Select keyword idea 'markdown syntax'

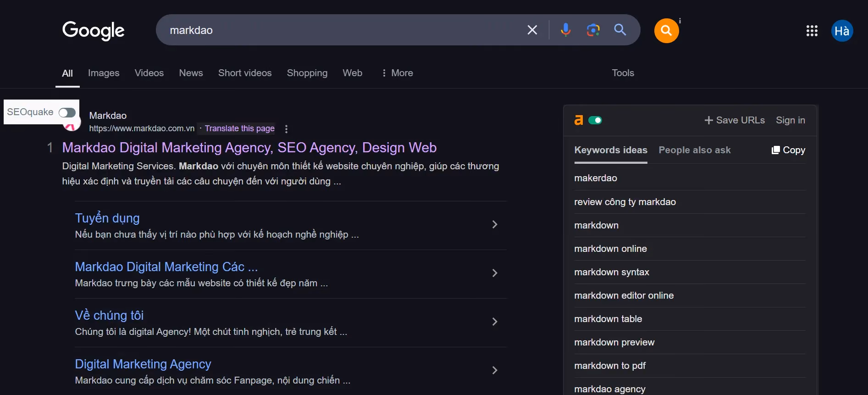click(612, 272)
